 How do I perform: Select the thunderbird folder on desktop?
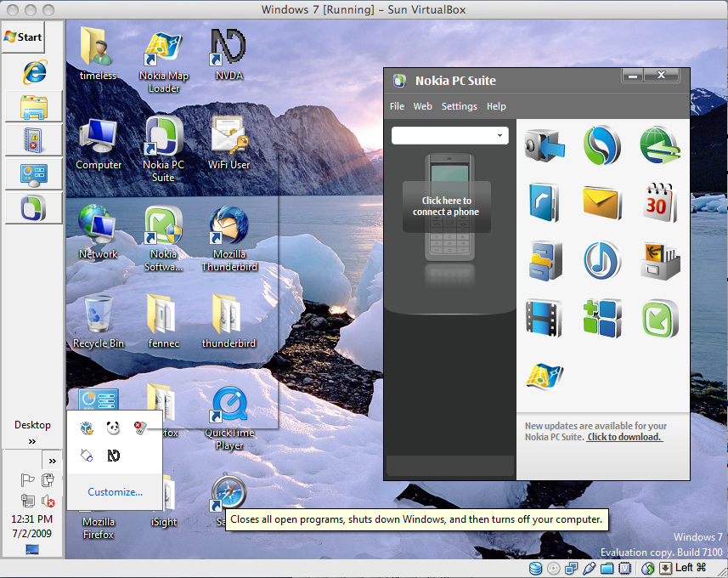[229, 321]
